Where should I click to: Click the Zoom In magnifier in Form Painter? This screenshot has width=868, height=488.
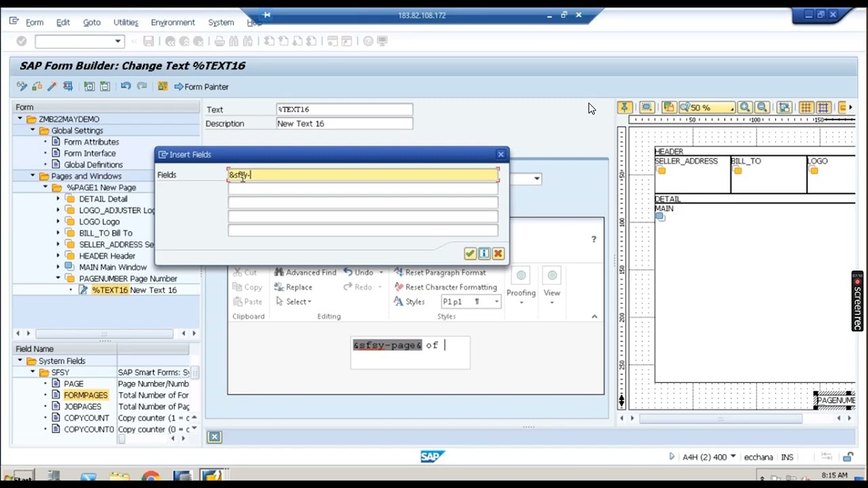[x=745, y=108]
